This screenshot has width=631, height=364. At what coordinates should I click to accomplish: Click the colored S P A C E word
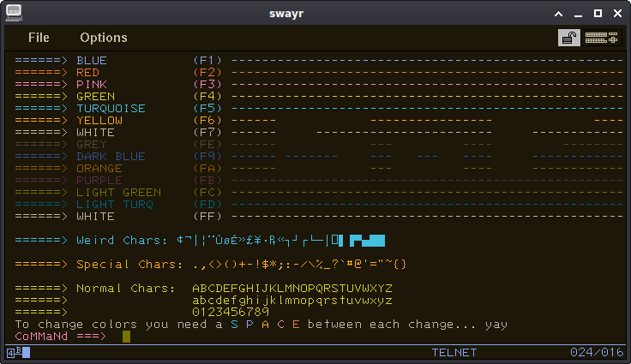tap(265, 325)
